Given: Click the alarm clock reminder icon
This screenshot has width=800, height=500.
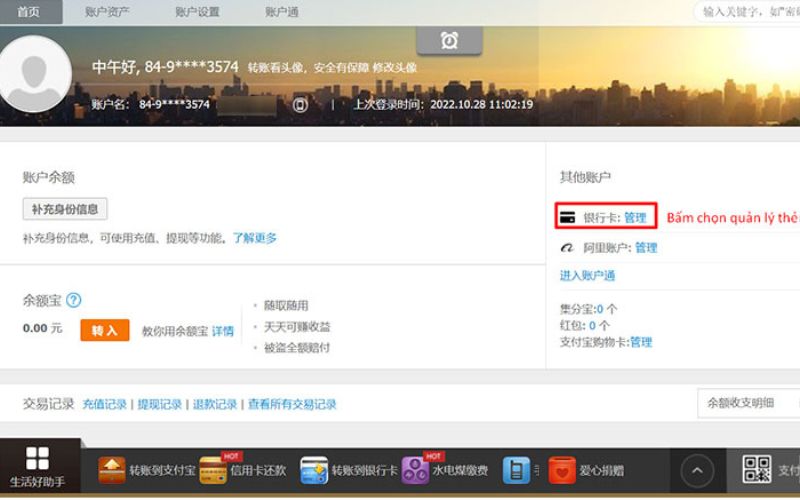Looking at the screenshot, I should pyautogui.click(x=449, y=40).
